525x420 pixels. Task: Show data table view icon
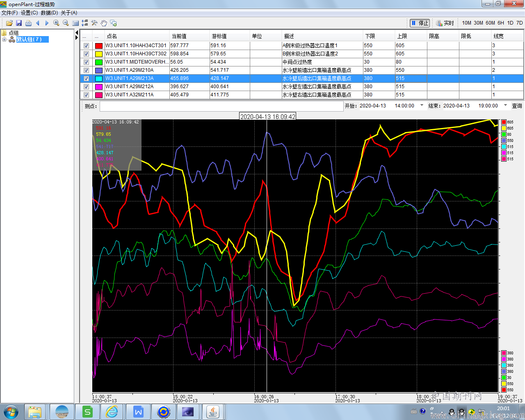[x=75, y=23]
